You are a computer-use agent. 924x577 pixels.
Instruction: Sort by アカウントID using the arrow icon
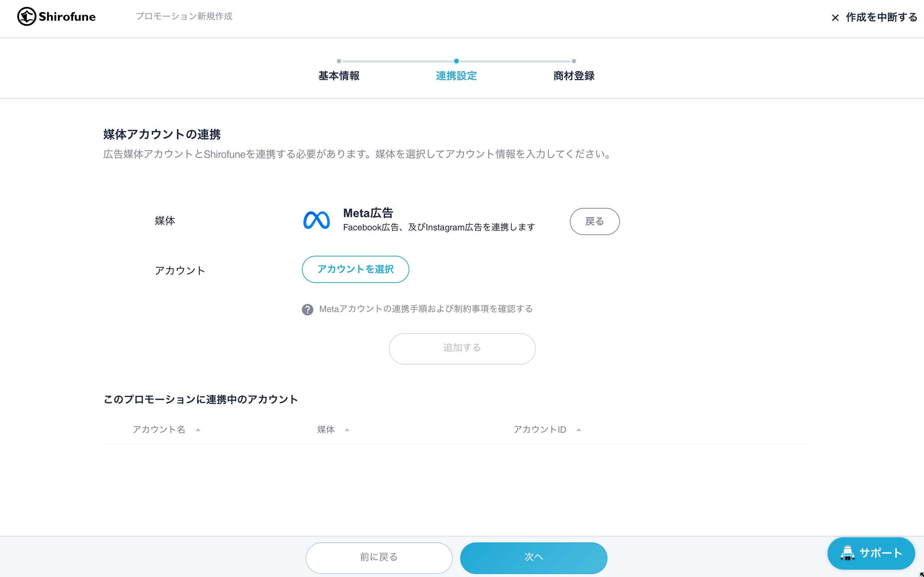(x=578, y=430)
